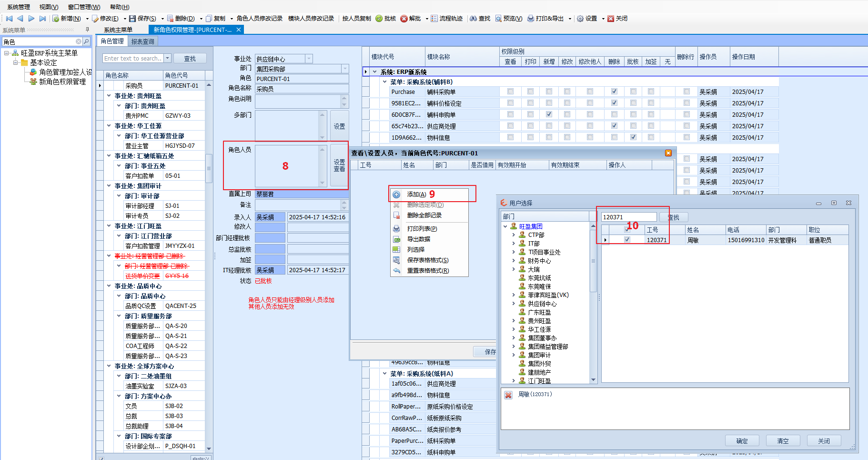The height and width of the screenshot is (460, 868).
Task: Click 设置 button beside 多部门
Action: coord(339,126)
